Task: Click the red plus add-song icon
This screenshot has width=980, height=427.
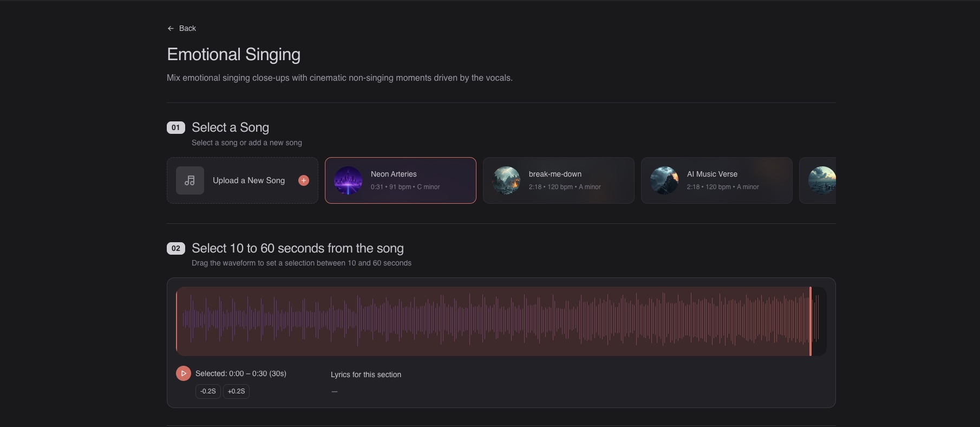Action: coord(304,180)
